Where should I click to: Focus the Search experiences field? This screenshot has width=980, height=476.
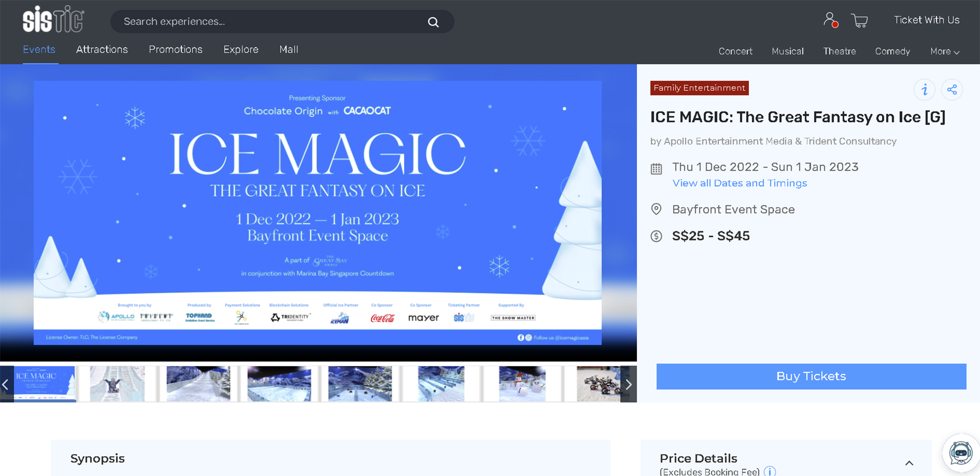pyautogui.click(x=282, y=22)
